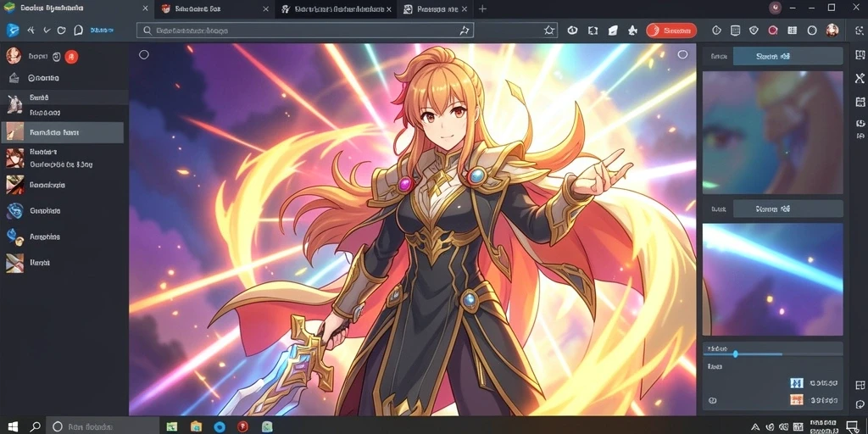Switch to the second tab with red icon

[210, 8]
